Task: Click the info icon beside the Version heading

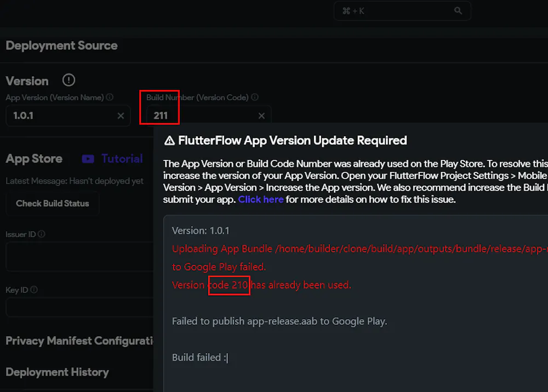Action: pyautogui.click(x=68, y=80)
